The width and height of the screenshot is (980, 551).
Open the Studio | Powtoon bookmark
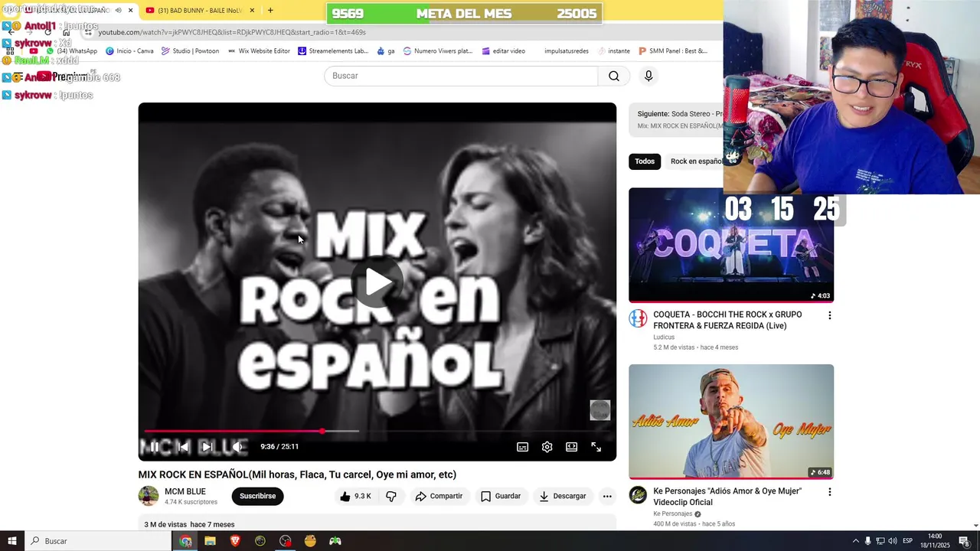click(190, 51)
